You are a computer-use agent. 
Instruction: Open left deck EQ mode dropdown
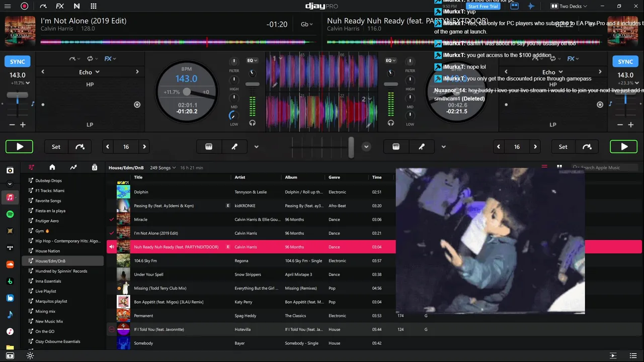(x=252, y=60)
